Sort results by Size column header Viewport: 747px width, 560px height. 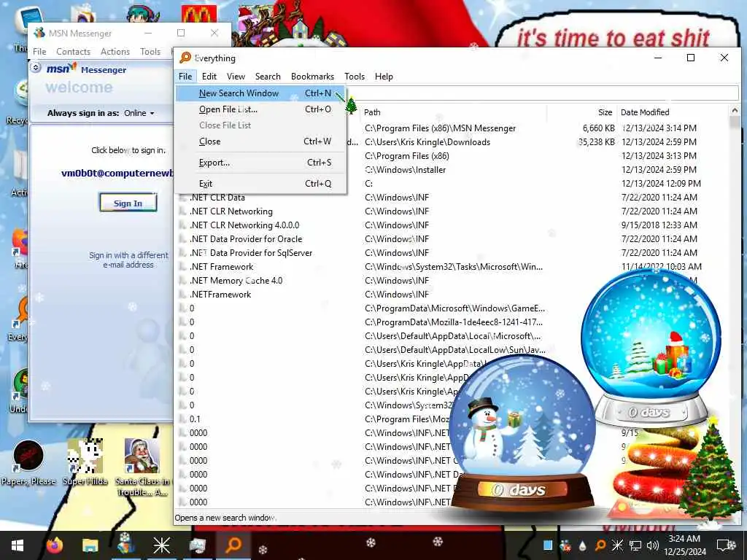(x=581, y=112)
